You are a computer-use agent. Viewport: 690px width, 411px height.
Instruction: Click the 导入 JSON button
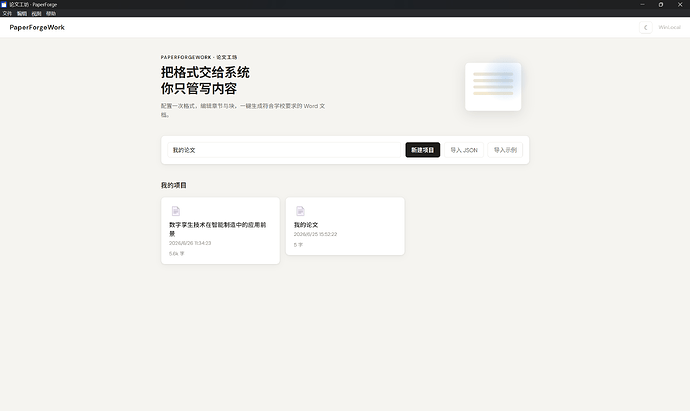point(464,150)
